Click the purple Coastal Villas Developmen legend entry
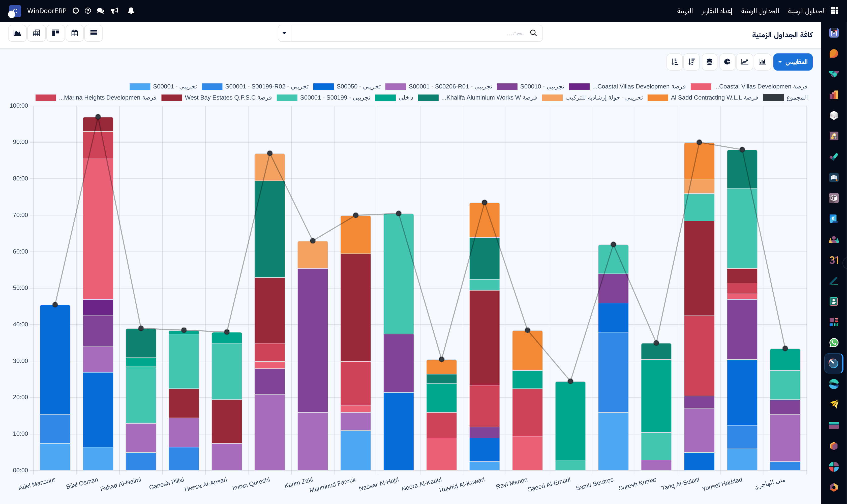The height and width of the screenshot is (504, 847). coord(627,87)
